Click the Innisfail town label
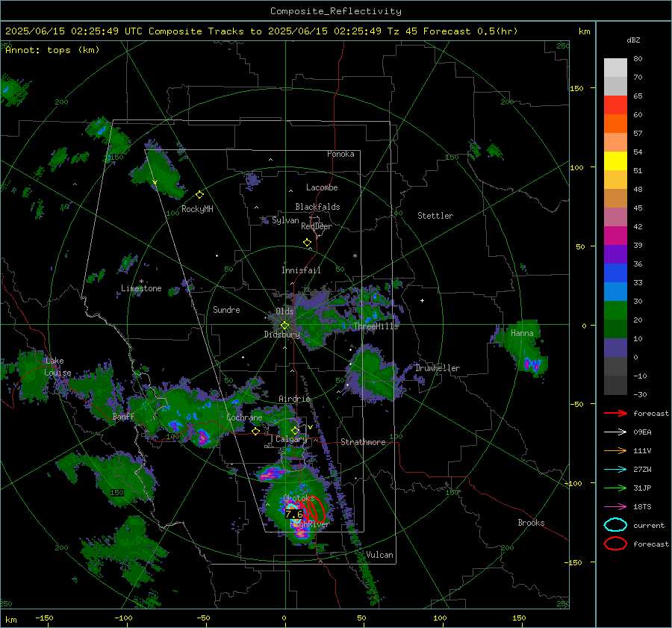The image size is (672, 628). tap(301, 270)
